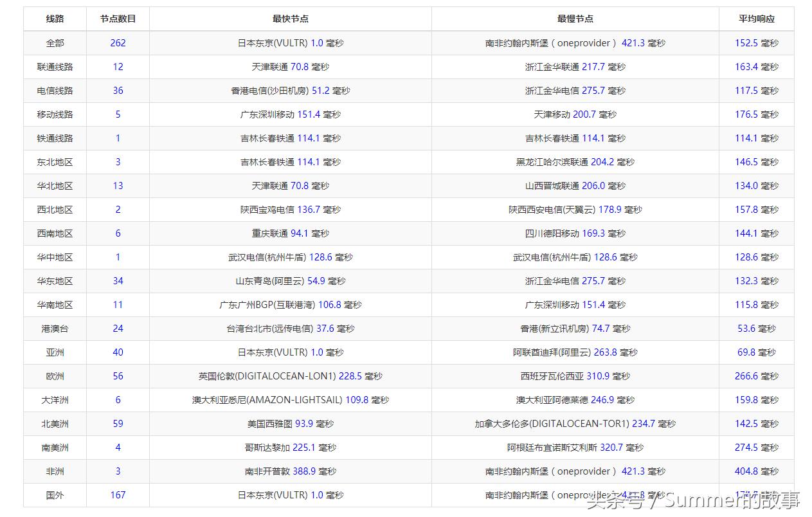Click node count "5" for 移动线路
Screen dimensions: 812x517
coord(118,114)
